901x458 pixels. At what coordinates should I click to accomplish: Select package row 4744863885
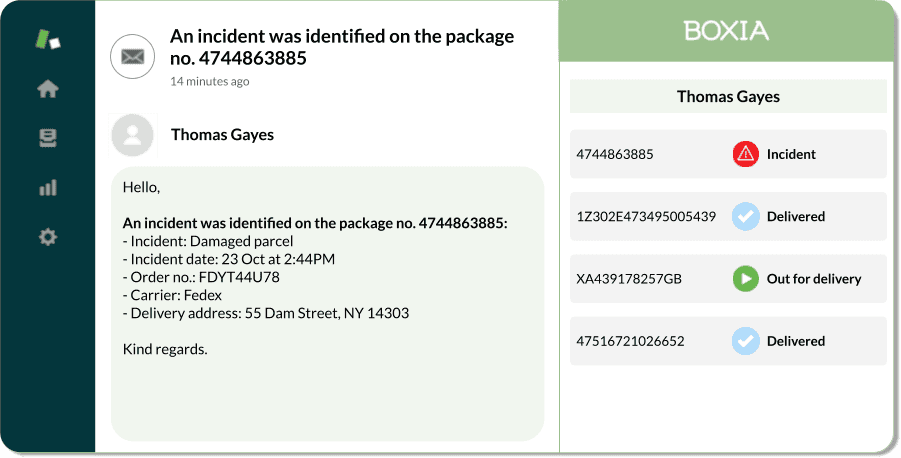click(728, 154)
